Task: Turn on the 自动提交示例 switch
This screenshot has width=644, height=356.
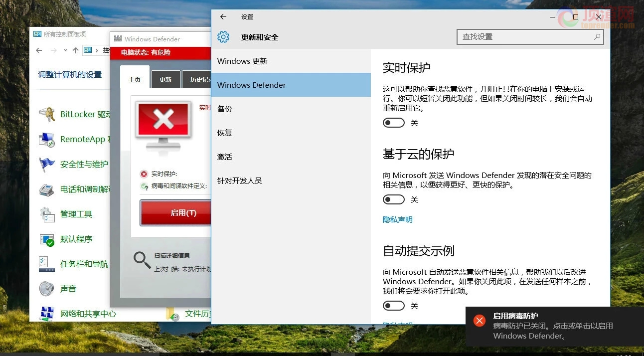Action: (393, 306)
